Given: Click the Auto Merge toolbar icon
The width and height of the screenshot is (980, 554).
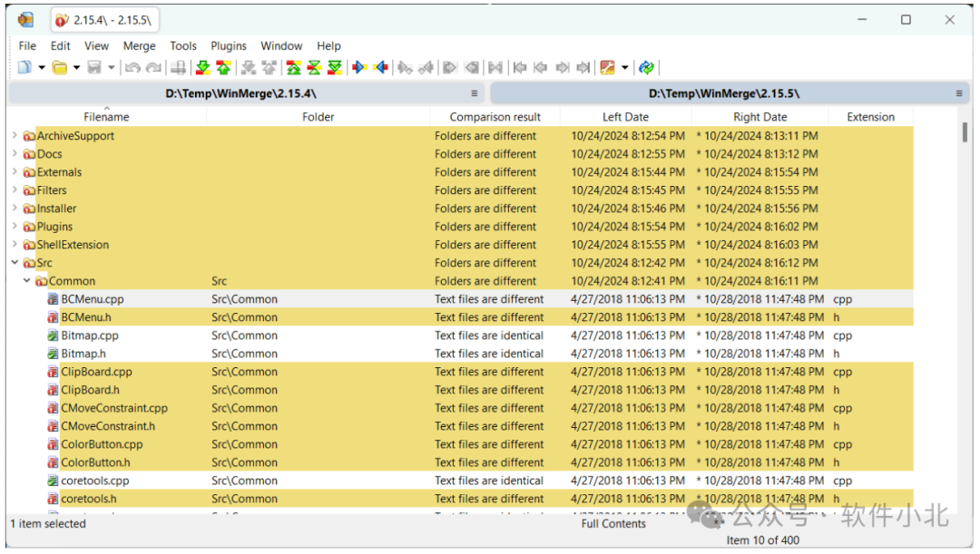Looking at the screenshot, I should pyautogui.click(x=495, y=67).
